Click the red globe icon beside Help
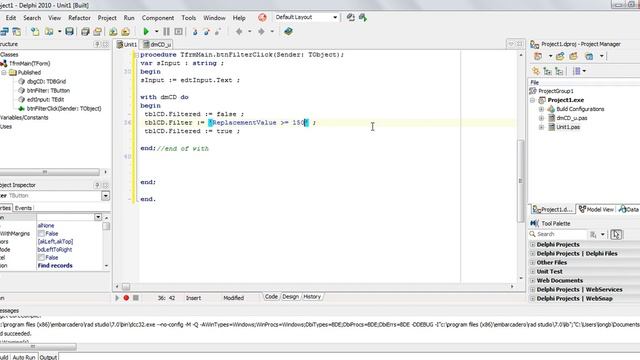The image size is (640, 360). [x=262, y=18]
